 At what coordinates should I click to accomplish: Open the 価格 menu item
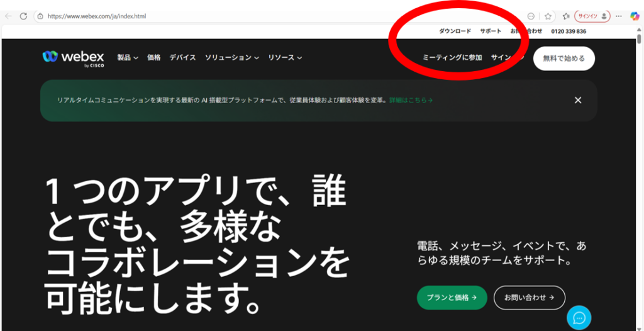(x=153, y=58)
